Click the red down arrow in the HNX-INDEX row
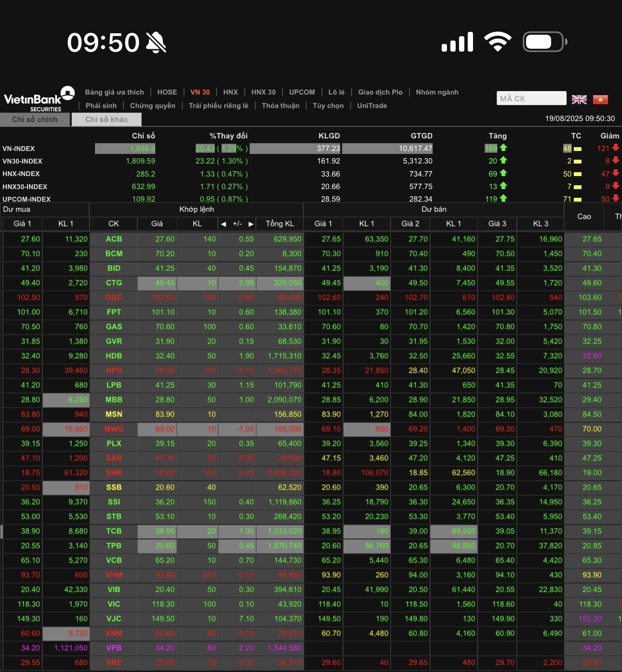622x672 pixels. pos(616,173)
